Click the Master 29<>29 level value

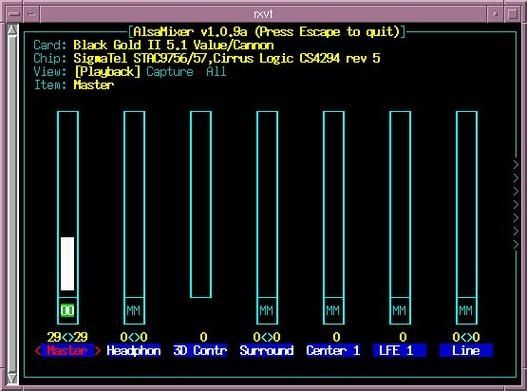tap(68, 337)
